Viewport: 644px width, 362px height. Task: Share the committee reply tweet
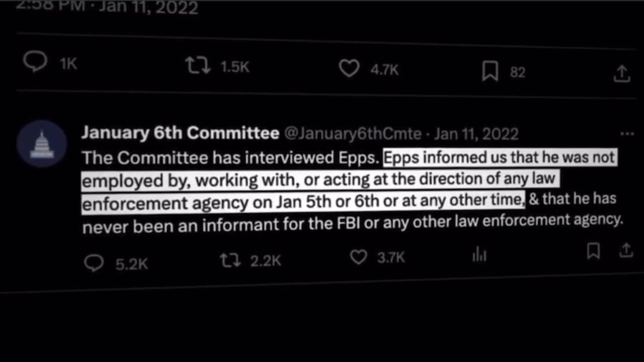(626, 249)
